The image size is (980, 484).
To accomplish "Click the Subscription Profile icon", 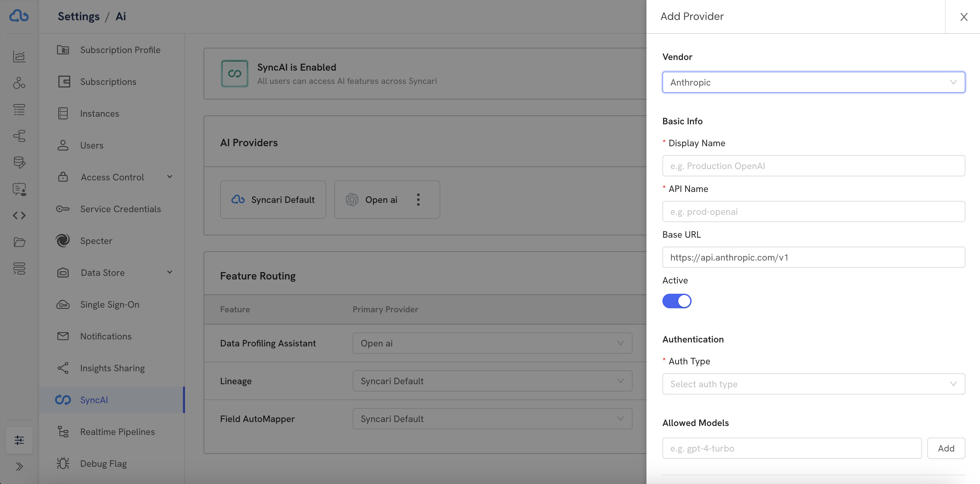I will point(63,50).
